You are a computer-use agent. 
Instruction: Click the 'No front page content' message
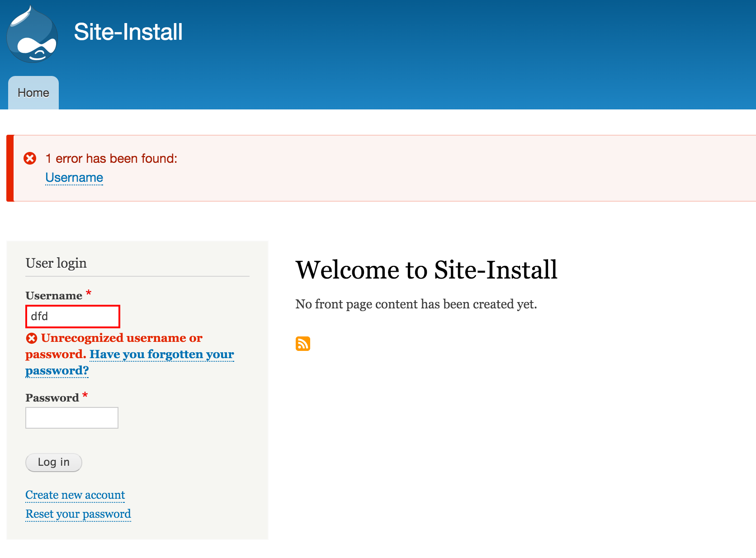416,304
